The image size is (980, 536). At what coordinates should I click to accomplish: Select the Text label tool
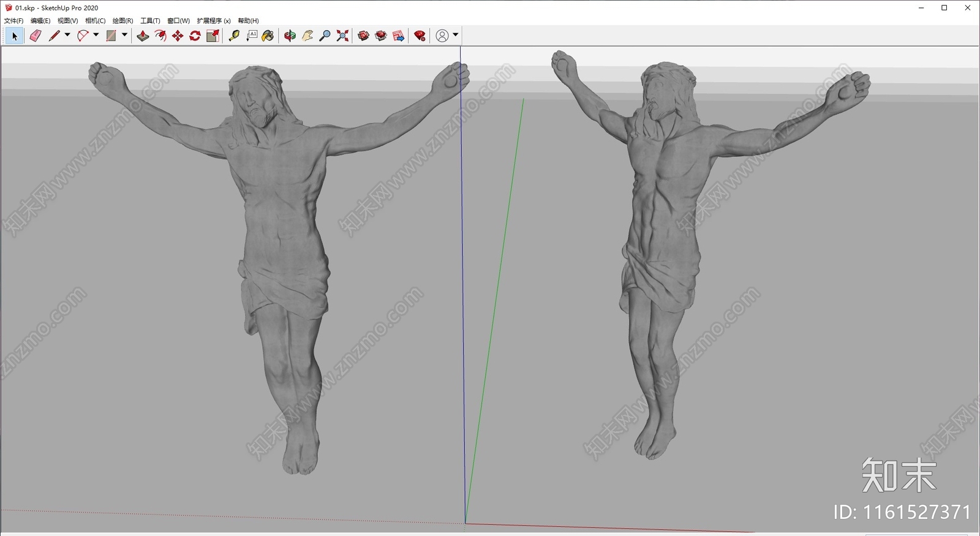click(x=252, y=36)
